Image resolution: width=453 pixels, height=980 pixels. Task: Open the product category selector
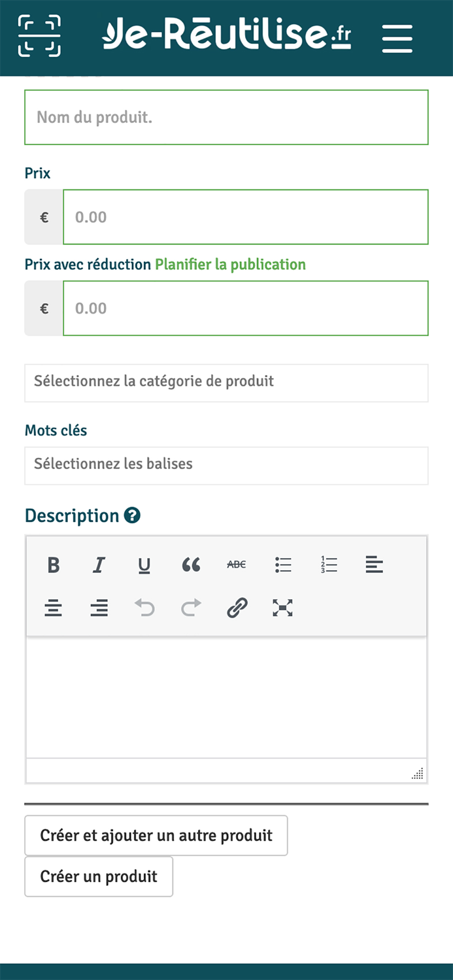tap(226, 382)
